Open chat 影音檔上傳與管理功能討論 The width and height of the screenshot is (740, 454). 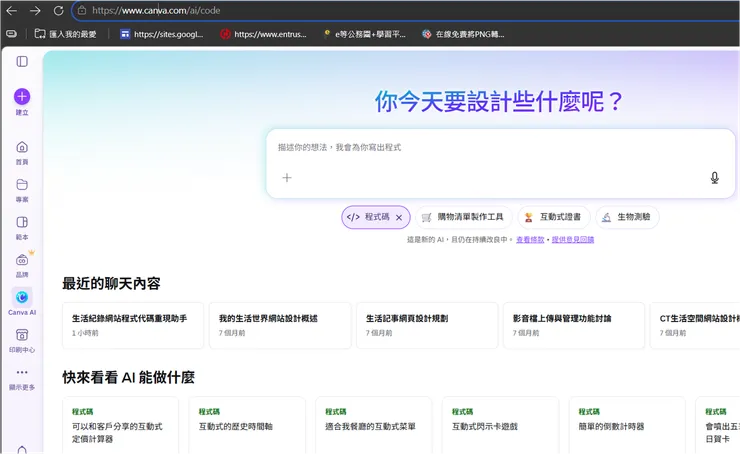pyautogui.click(x=574, y=326)
